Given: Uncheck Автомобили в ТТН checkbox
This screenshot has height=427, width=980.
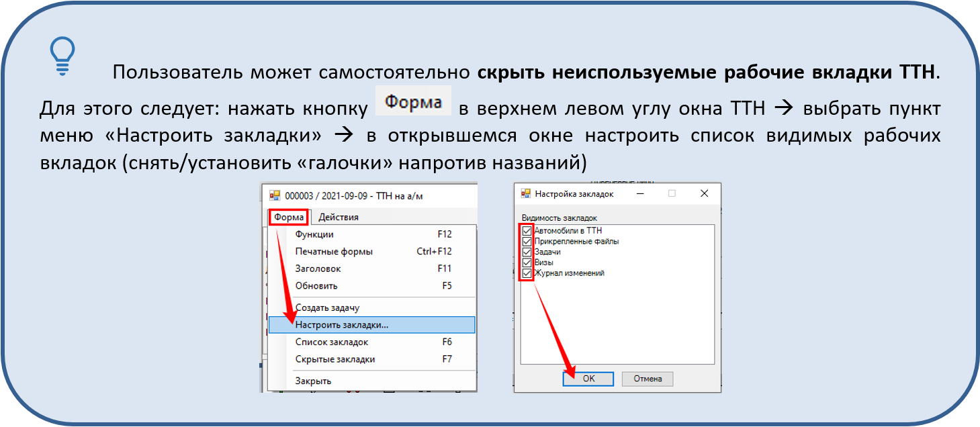Looking at the screenshot, I should click(x=527, y=231).
